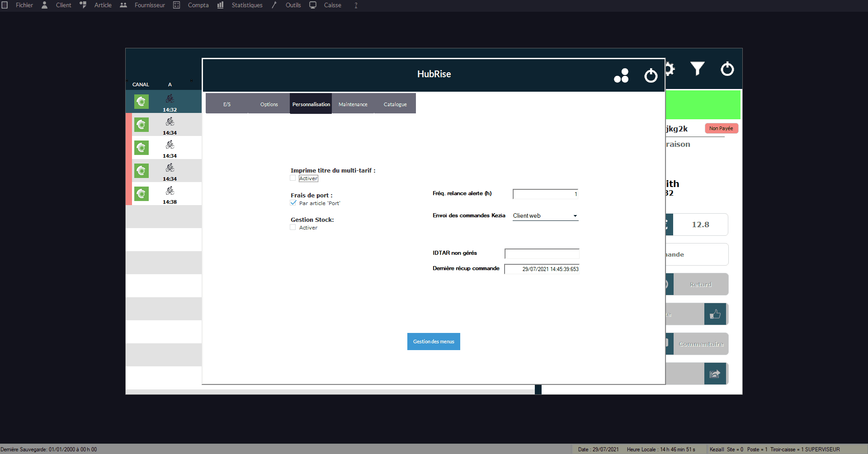This screenshot has width=868, height=454.
Task: Open the Maintenance tab
Action: (353, 104)
